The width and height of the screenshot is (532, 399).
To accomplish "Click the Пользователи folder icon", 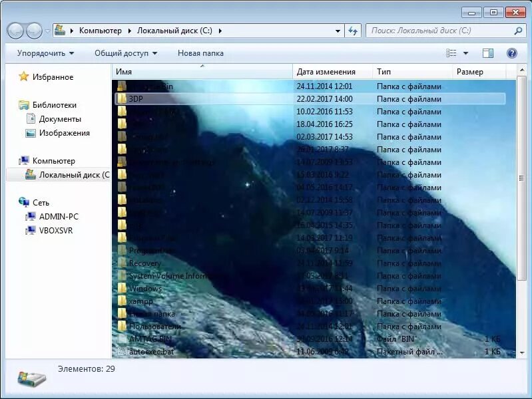I will tap(122, 326).
